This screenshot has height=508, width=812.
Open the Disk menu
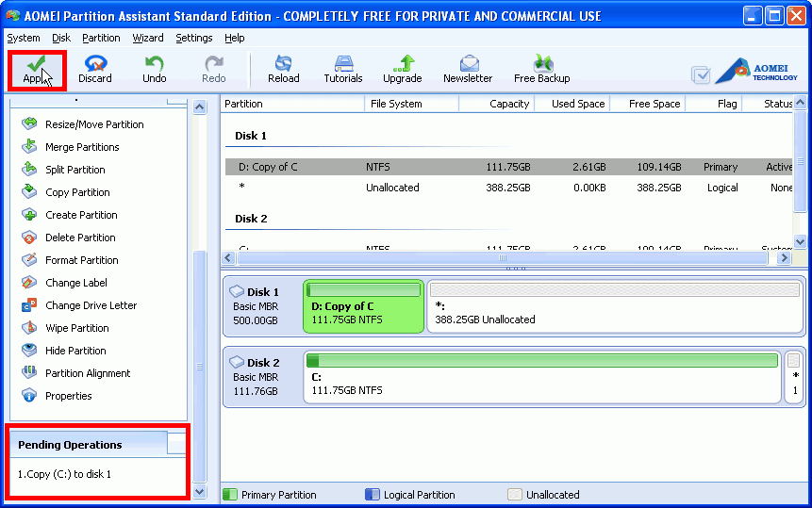pyautogui.click(x=61, y=38)
